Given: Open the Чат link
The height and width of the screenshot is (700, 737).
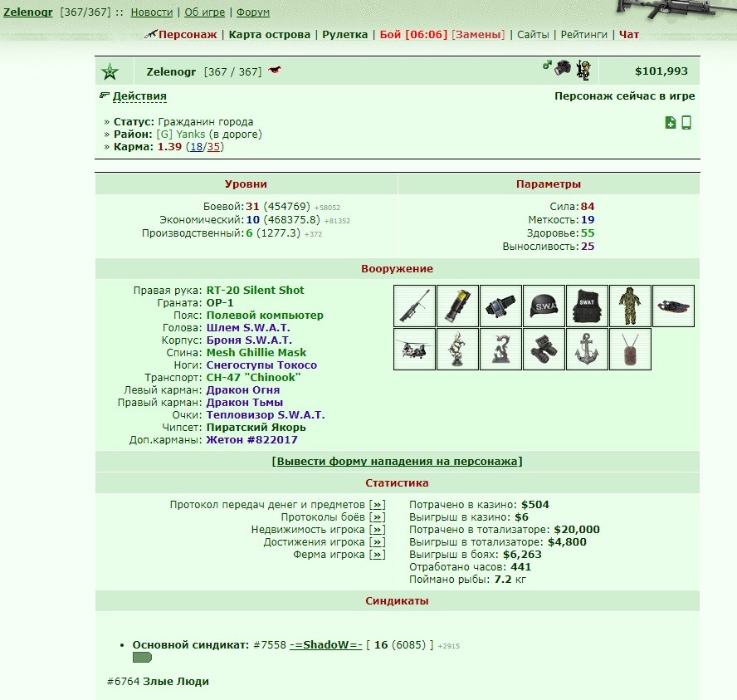Looking at the screenshot, I should click(x=629, y=34).
